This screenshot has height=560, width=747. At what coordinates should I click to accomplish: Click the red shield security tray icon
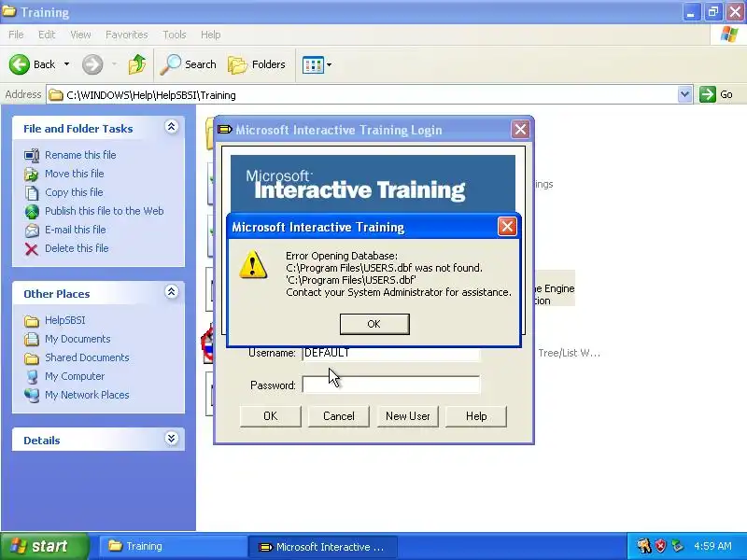(x=660, y=546)
